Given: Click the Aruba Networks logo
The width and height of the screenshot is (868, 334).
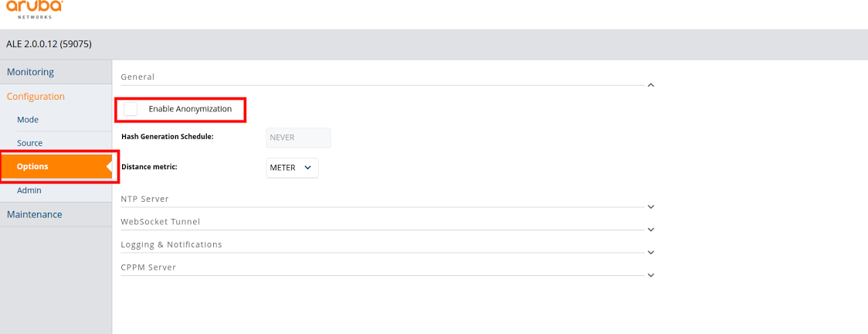Looking at the screenshot, I should (x=34, y=9).
